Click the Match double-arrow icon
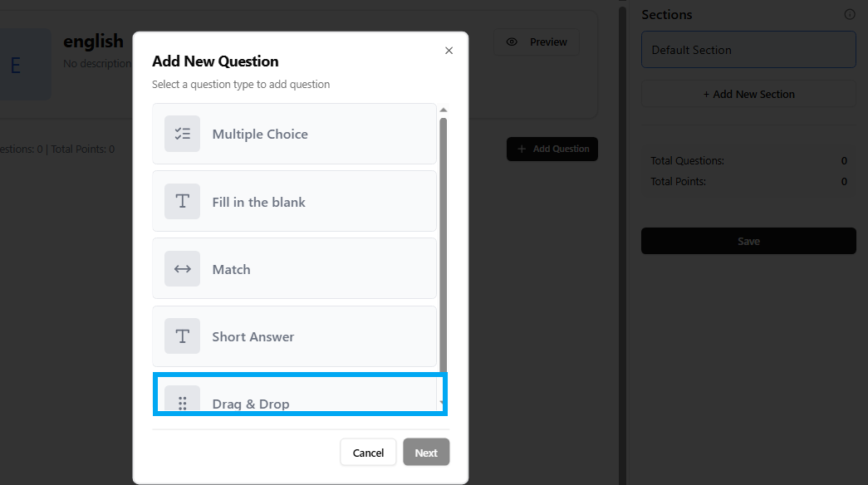The height and width of the screenshot is (485, 868). 182,269
